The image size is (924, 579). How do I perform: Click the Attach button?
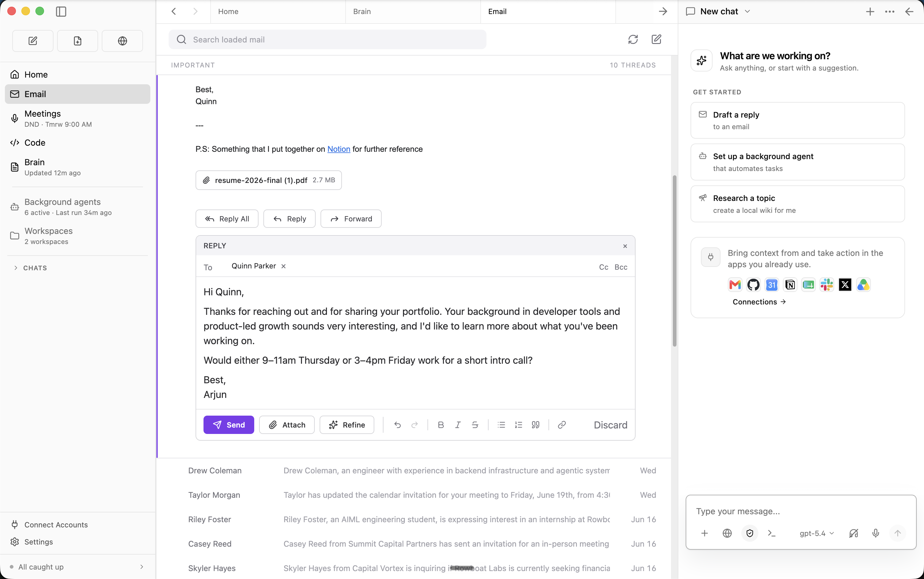(287, 425)
